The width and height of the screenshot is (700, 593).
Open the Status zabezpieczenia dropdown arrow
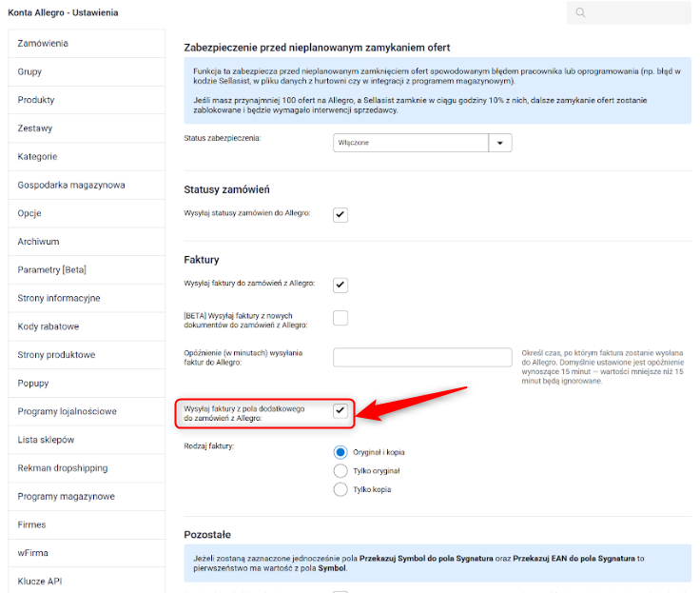(x=500, y=143)
